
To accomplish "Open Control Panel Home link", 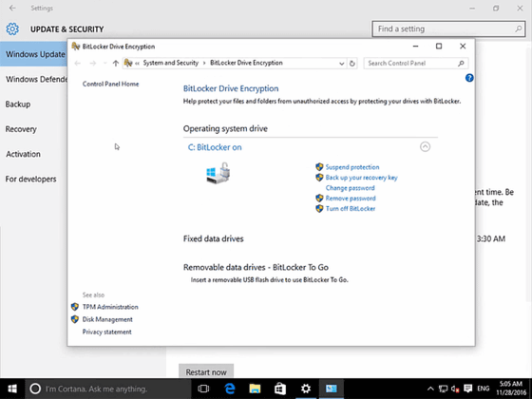I will click(x=110, y=84).
